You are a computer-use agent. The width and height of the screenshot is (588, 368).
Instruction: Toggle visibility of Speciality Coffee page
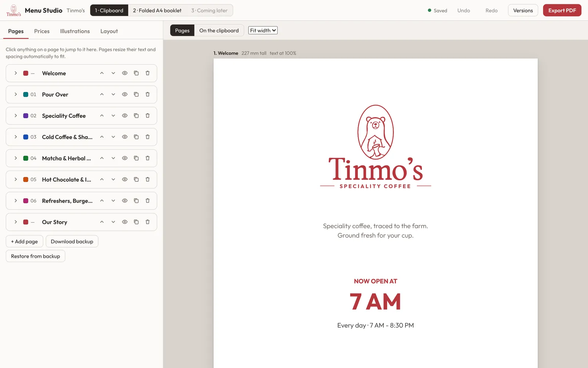125,116
